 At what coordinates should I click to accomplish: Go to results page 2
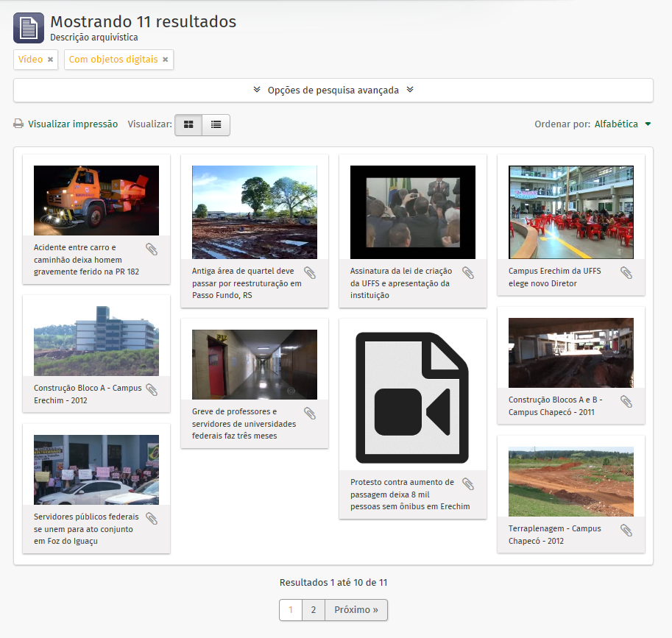[314, 610]
